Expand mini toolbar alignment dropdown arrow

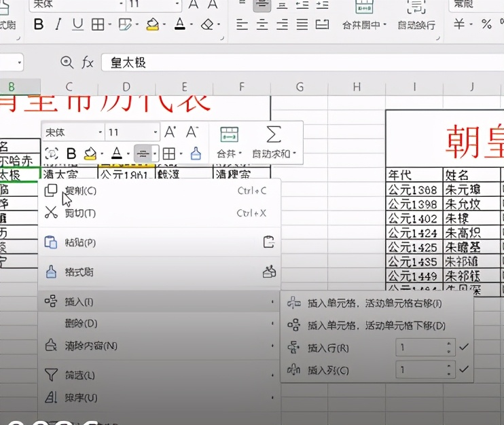coord(155,153)
